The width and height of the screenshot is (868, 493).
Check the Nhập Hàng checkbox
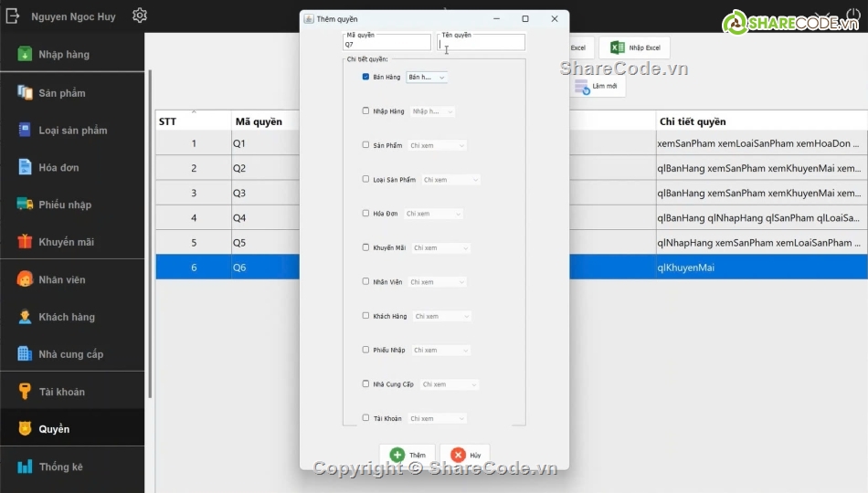(365, 110)
